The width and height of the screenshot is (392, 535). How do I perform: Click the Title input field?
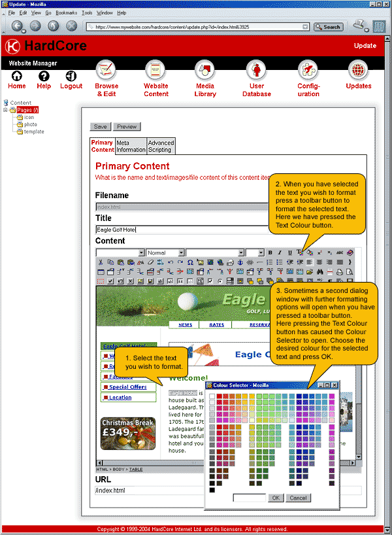coord(182,230)
